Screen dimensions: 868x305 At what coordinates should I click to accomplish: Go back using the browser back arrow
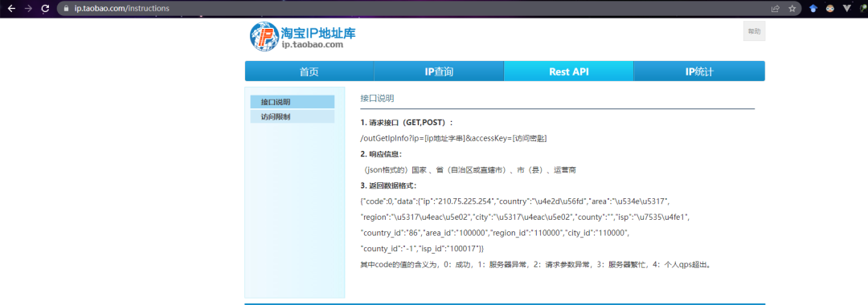tap(11, 9)
